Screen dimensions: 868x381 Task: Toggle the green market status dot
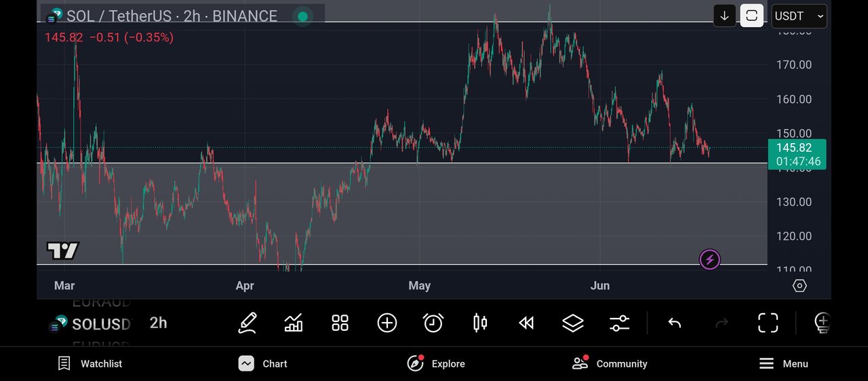(x=302, y=16)
